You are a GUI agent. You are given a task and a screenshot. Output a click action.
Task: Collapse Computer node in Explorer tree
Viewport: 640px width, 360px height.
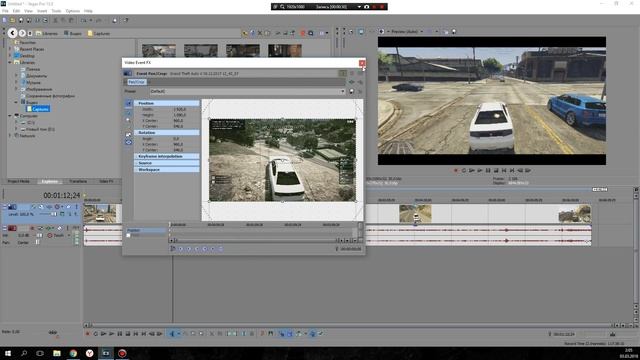(10, 116)
